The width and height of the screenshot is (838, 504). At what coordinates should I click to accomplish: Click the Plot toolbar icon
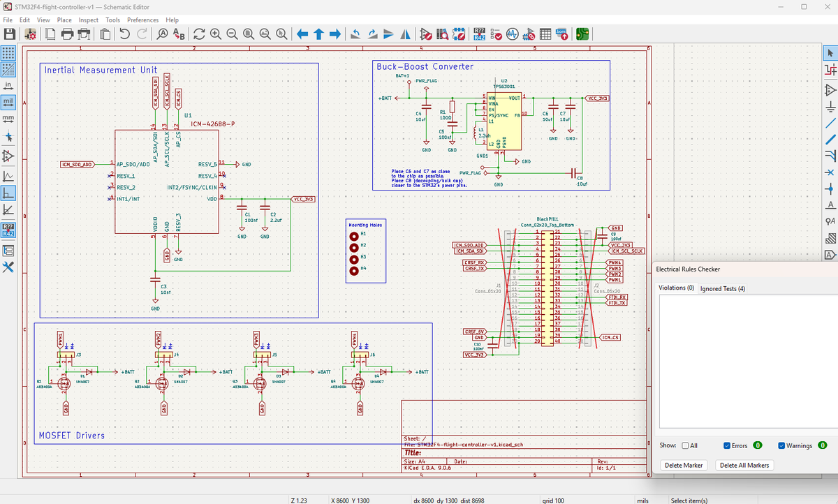[x=84, y=34]
